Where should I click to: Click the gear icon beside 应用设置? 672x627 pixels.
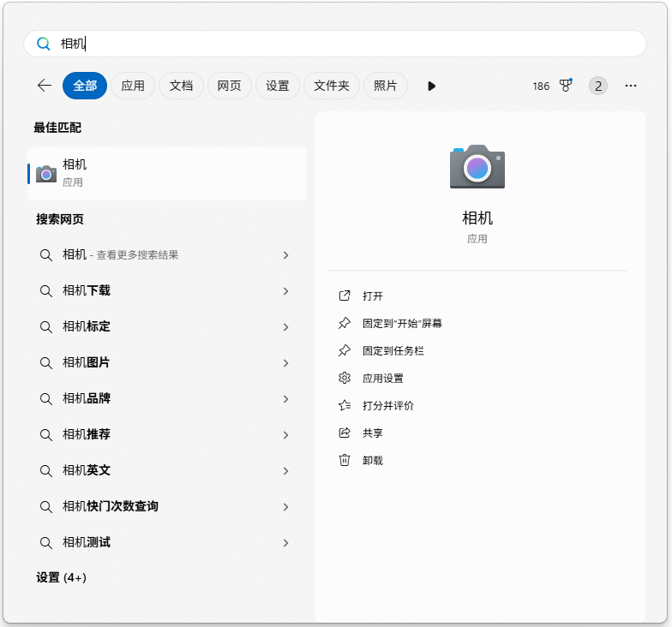click(x=345, y=378)
